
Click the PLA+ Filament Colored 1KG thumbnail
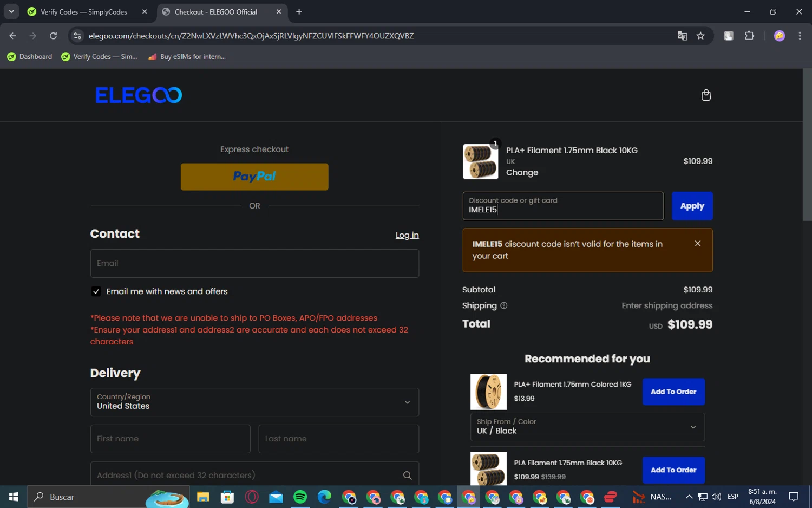point(488,392)
